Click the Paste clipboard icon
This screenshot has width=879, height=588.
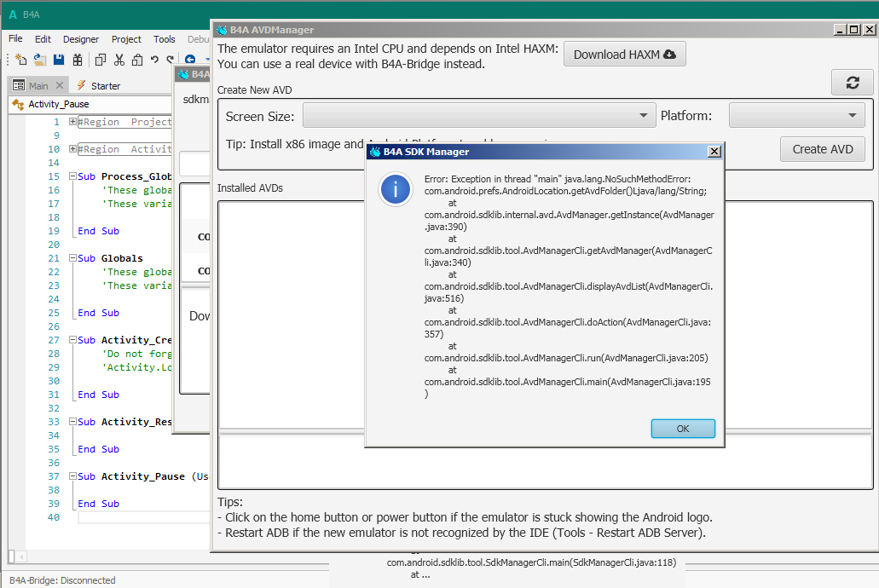coord(136,59)
